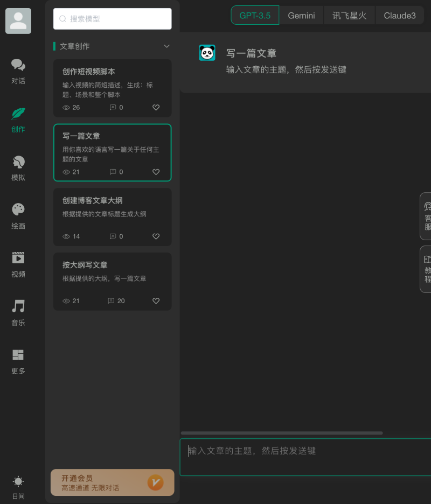Image resolution: width=431 pixels, height=504 pixels.
Task: Open the 创建博客文章大纲 card
Action: click(112, 217)
